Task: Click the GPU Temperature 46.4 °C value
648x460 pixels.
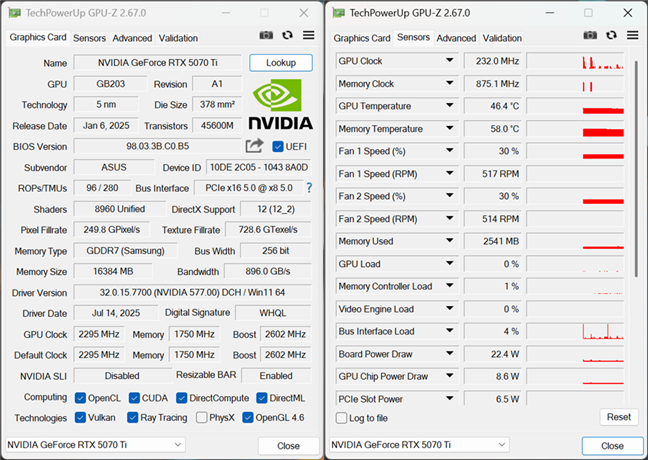Action: [493, 106]
